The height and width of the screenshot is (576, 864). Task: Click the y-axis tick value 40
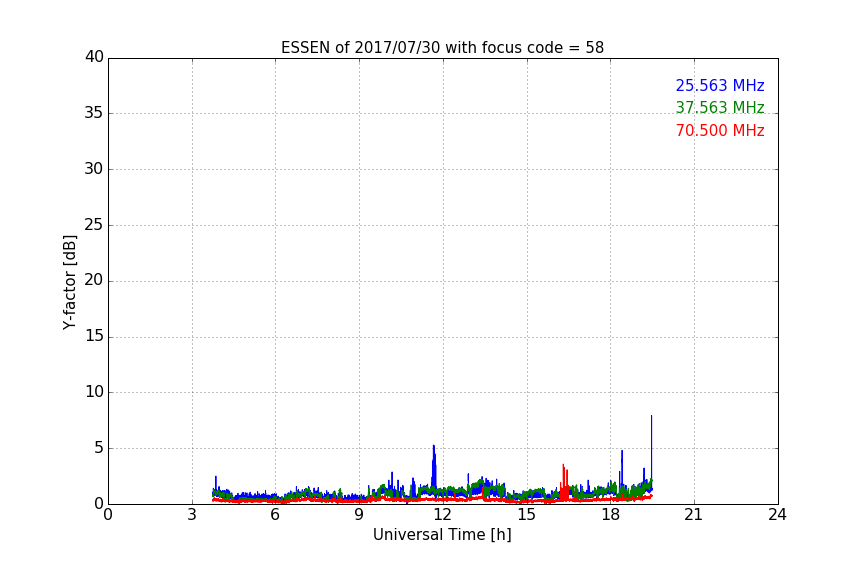pyautogui.click(x=94, y=57)
